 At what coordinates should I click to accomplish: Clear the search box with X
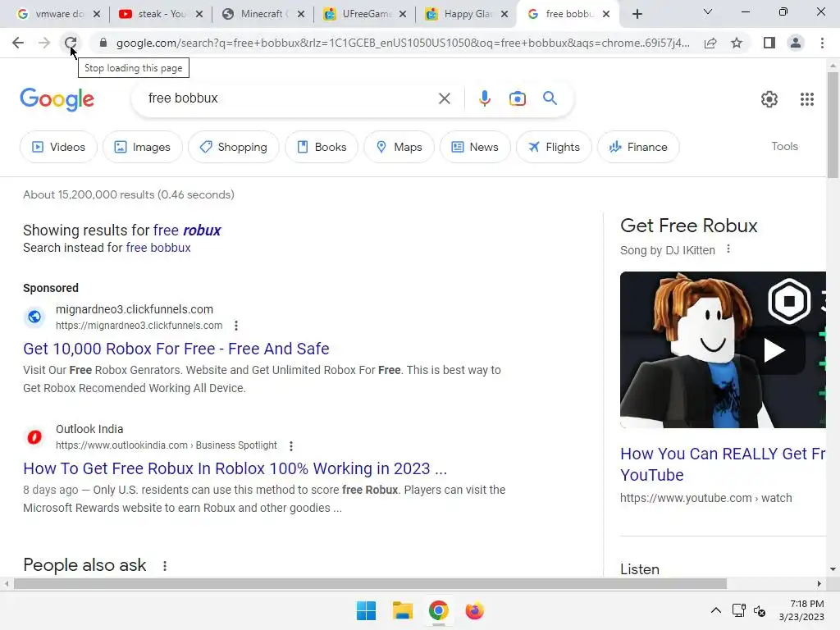pyautogui.click(x=444, y=98)
